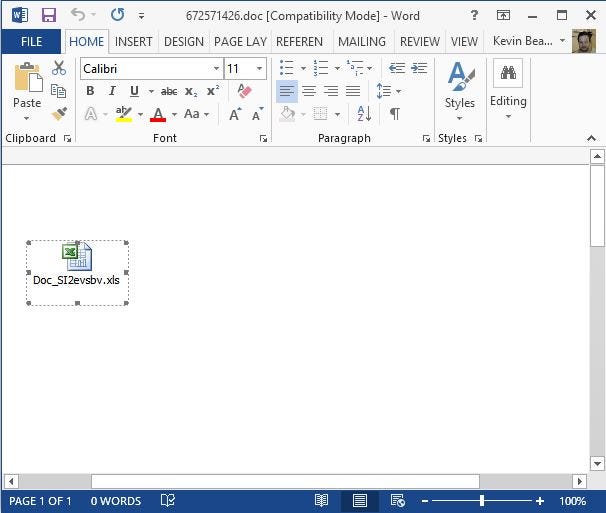Open the FILE tab

point(31,41)
